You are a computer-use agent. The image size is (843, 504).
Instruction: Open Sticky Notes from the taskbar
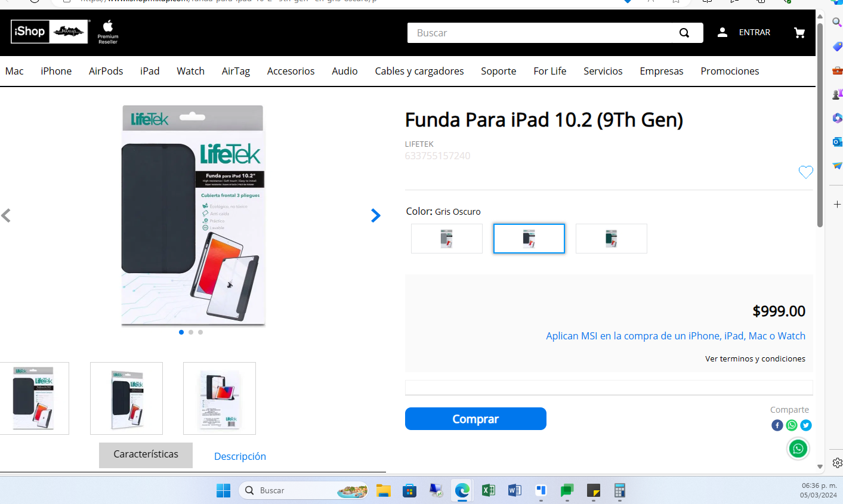pos(594,490)
